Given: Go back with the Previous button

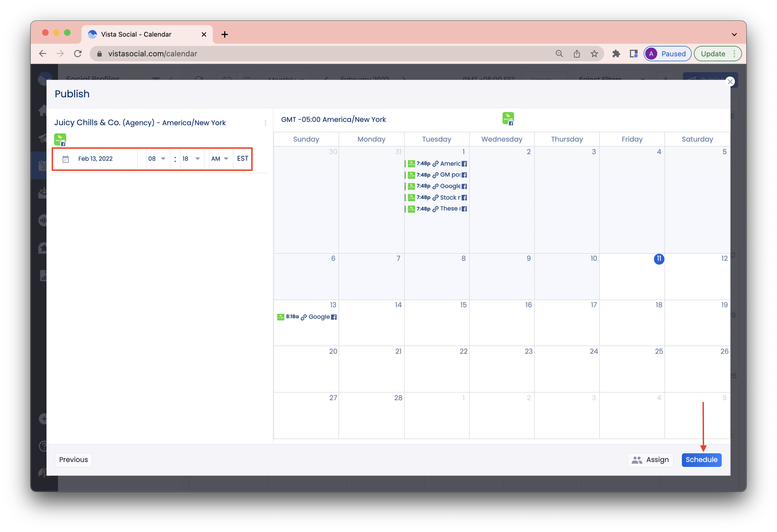Looking at the screenshot, I should [x=74, y=460].
